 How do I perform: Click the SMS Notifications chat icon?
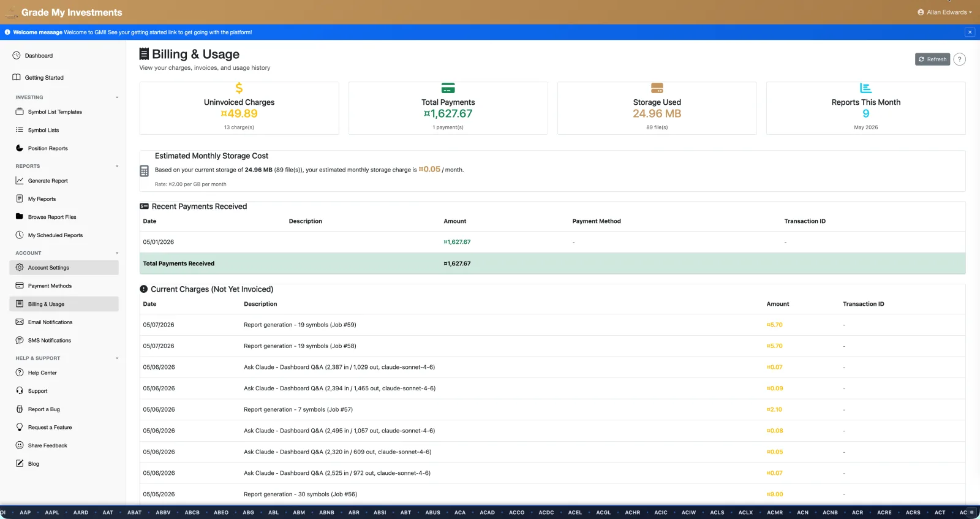pyautogui.click(x=20, y=340)
